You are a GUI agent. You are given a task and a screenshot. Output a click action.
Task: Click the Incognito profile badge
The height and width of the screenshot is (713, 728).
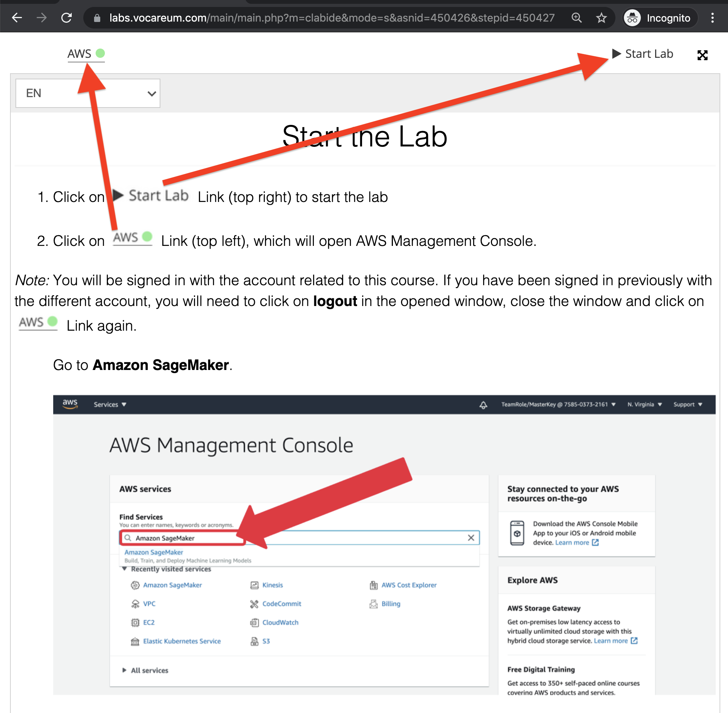tap(660, 18)
